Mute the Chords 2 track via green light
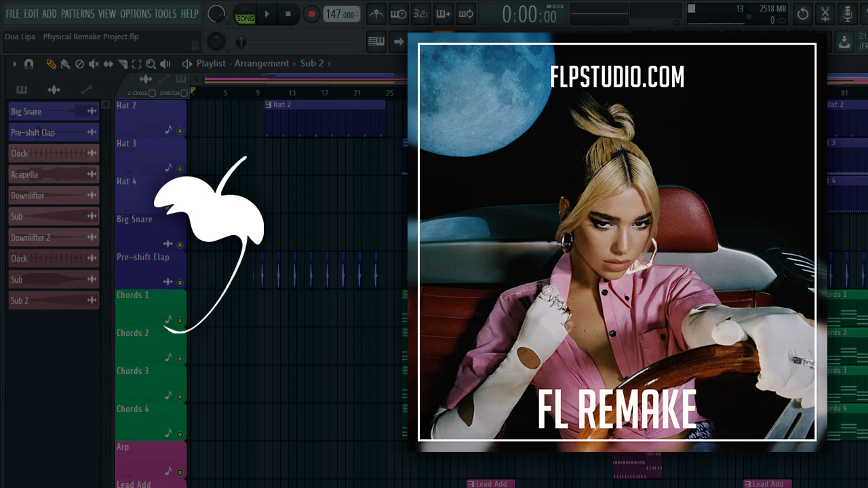 point(180,359)
